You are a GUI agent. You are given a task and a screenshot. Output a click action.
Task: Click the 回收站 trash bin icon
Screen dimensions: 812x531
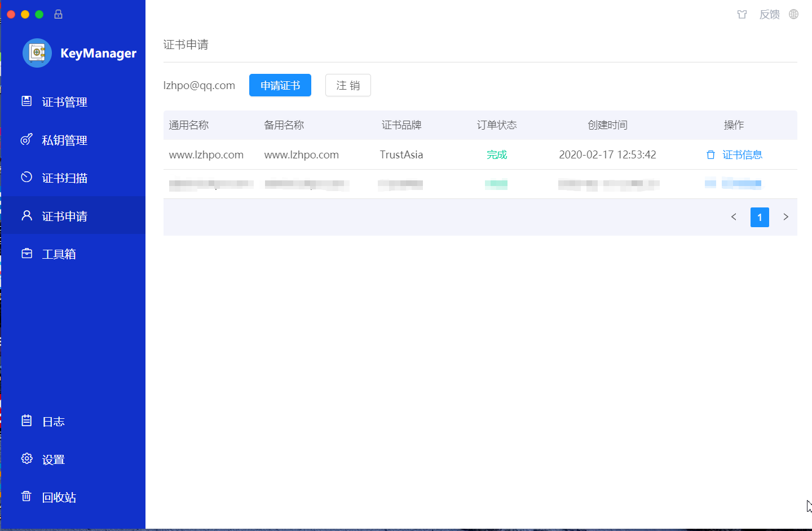click(x=27, y=497)
